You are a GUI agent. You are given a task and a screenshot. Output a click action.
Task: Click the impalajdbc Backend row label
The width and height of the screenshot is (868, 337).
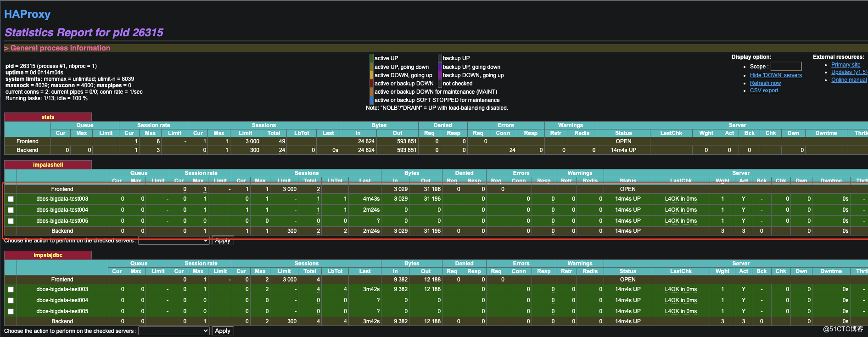tap(62, 321)
